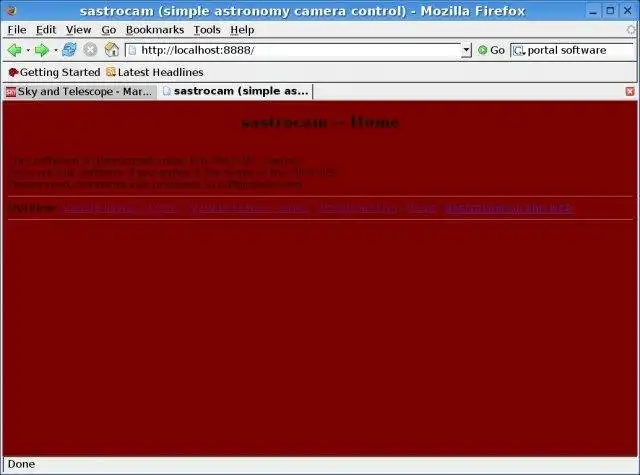Open the Forward history dropdown arrow
The image size is (640, 475).
pyautogui.click(x=56, y=51)
